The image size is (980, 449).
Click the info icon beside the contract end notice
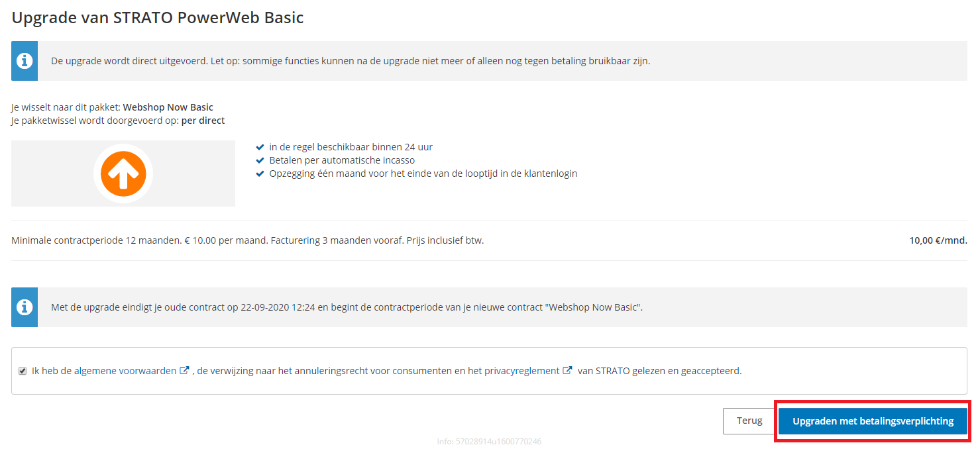pos(25,307)
